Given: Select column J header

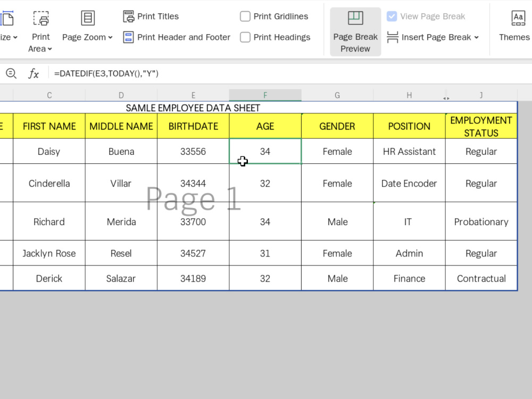Looking at the screenshot, I should coord(481,95).
